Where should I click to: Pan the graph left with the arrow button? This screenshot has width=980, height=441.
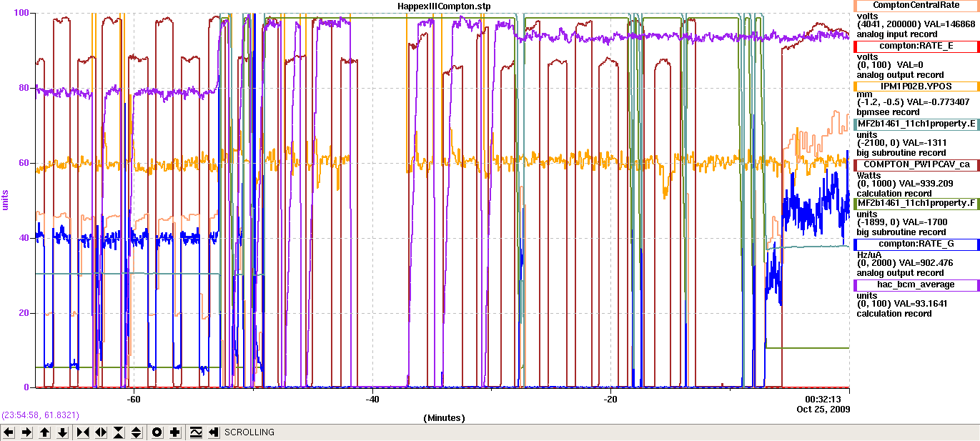(x=9, y=432)
